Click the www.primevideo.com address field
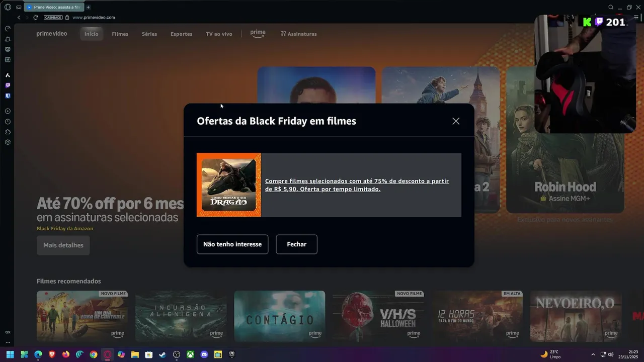644x362 pixels. pyautogui.click(x=94, y=18)
